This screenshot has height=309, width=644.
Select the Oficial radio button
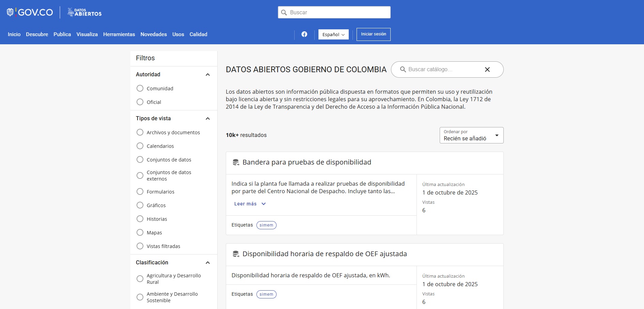tap(140, 102)
